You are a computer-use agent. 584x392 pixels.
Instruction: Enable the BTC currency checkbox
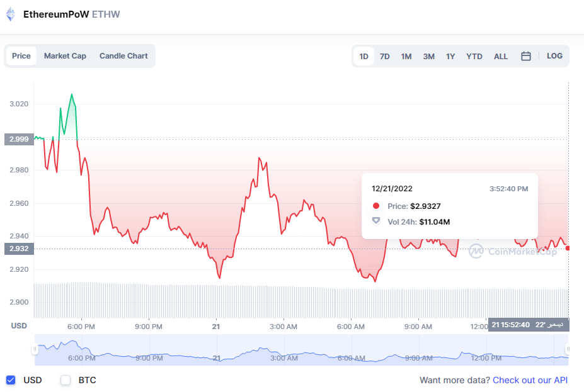(x=66, y=379)
